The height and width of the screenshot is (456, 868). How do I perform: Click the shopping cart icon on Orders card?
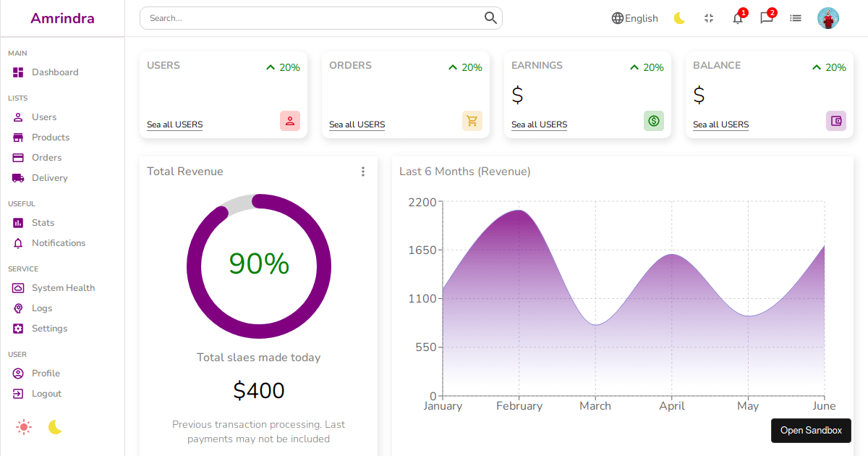point(472,121)
